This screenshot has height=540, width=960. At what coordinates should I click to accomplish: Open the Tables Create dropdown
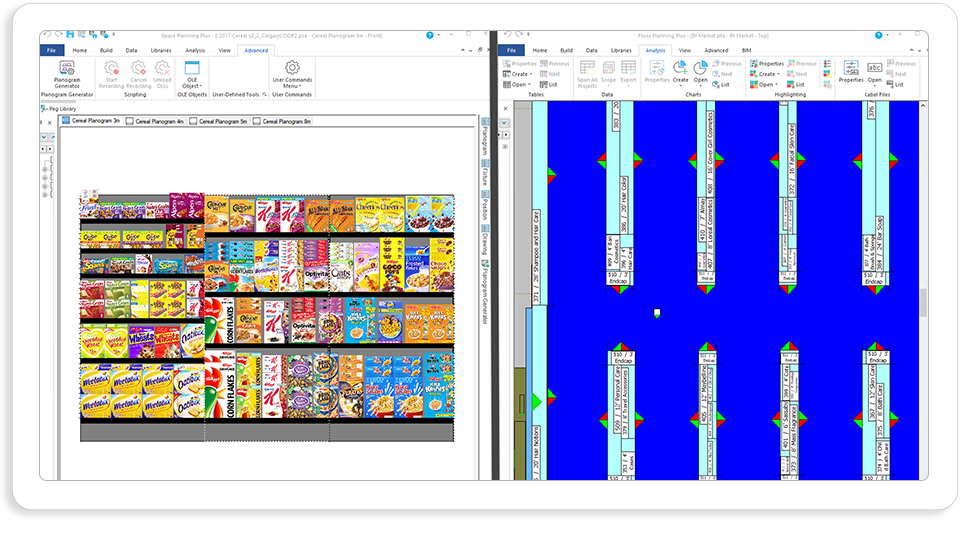(517, 74)
